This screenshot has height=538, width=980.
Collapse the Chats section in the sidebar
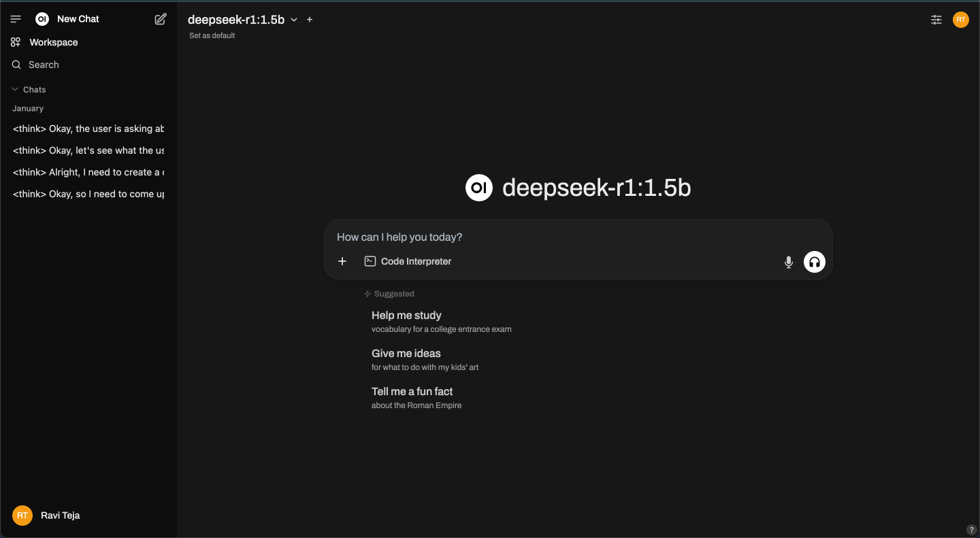tap(14, 88)
